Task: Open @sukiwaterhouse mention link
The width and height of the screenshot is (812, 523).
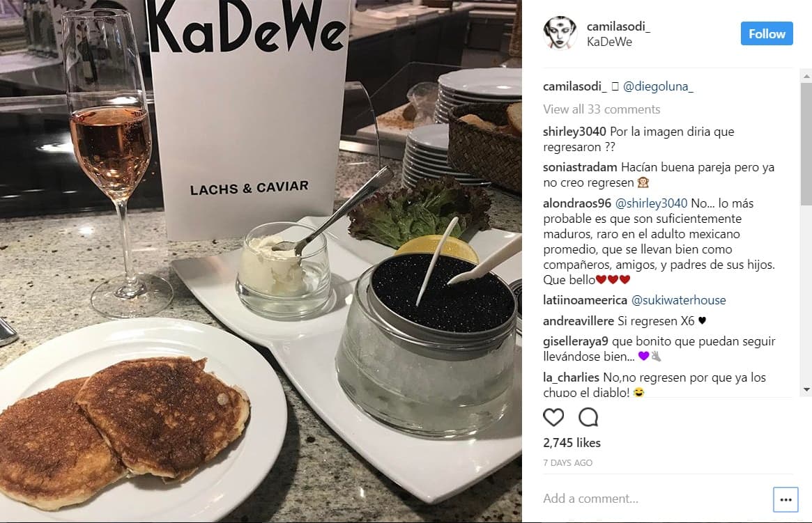Action: pos(678,300)
